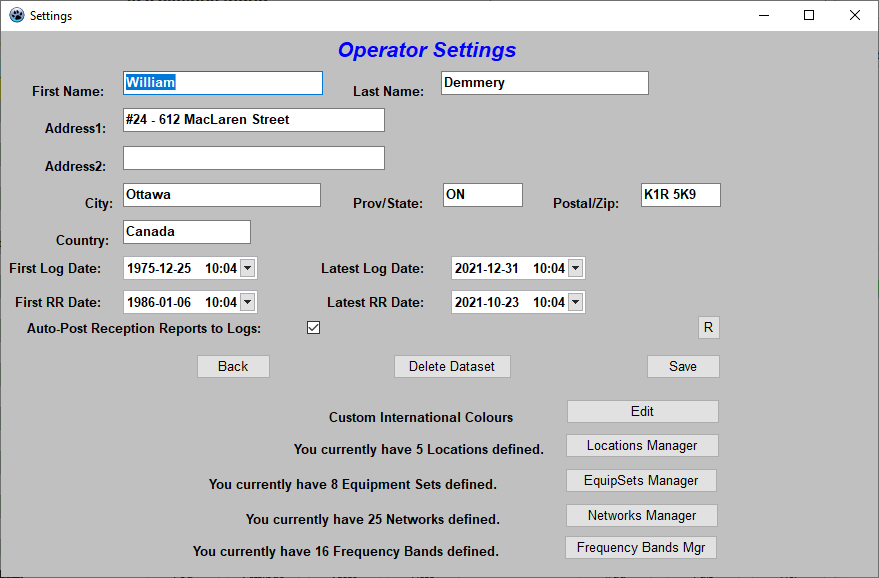Expand the Latest Log Date picker
Screen dimensions: 879x578
[x=575, y=268]
